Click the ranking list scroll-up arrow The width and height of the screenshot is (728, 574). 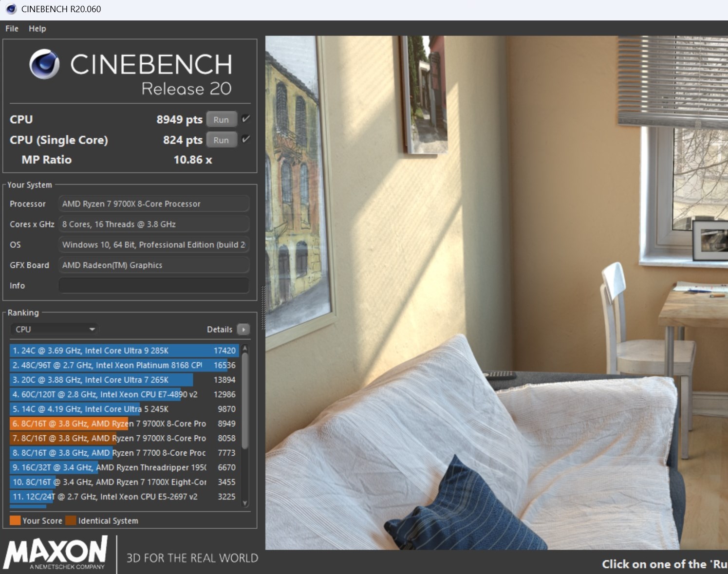pyautogui.click(x=245, y=348)
